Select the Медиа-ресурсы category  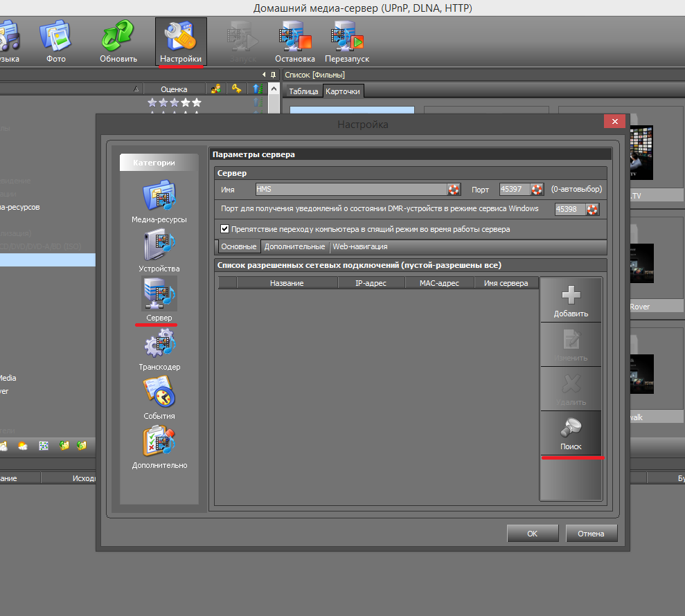pos(159,201)
